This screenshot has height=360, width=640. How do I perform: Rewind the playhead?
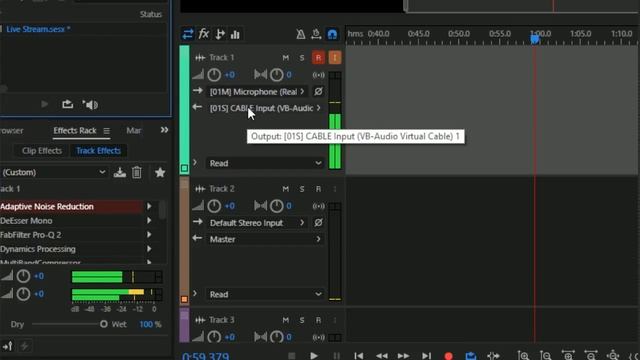tap(382, 356)
